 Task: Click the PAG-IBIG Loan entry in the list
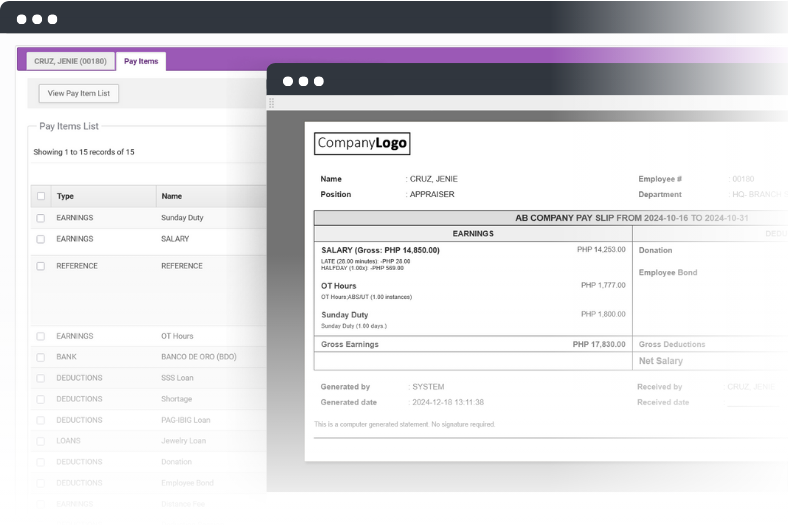click(x=186, y=420)
